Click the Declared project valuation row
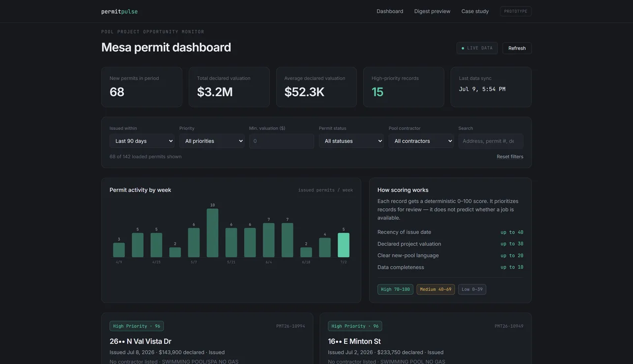633x364 pixels. [450, 244]
